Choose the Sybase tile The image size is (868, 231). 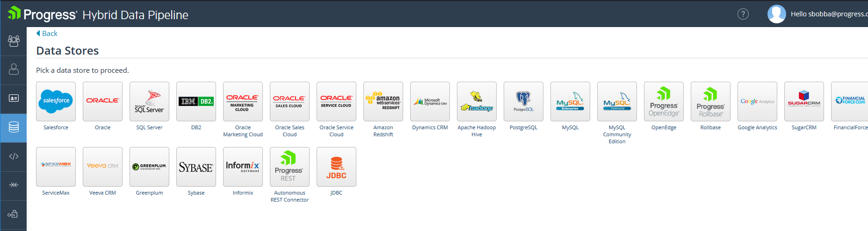point(196,167)
